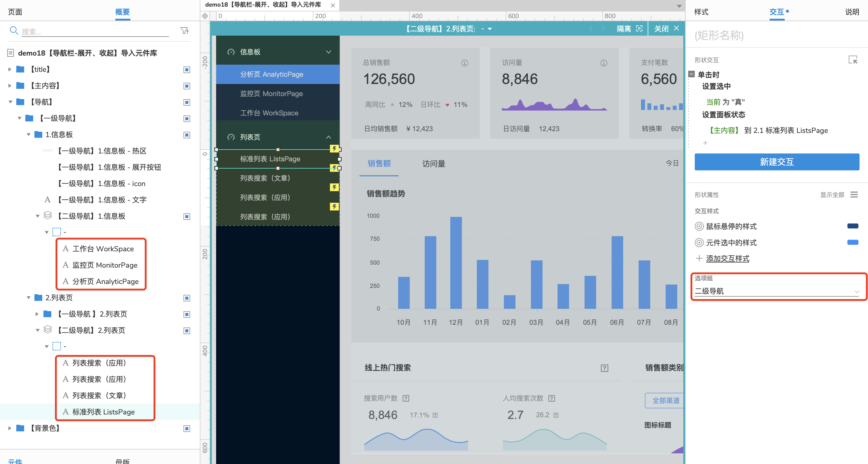Switch to the 样式 tab
This screenshot has width=868, height=464.
pyautogui.click(x=701, y=12)
